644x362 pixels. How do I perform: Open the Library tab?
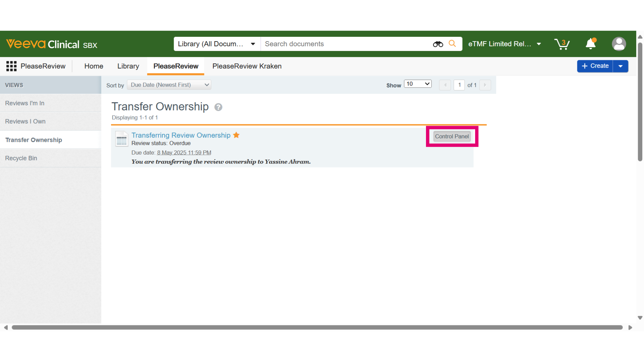(x=128, y=66)
